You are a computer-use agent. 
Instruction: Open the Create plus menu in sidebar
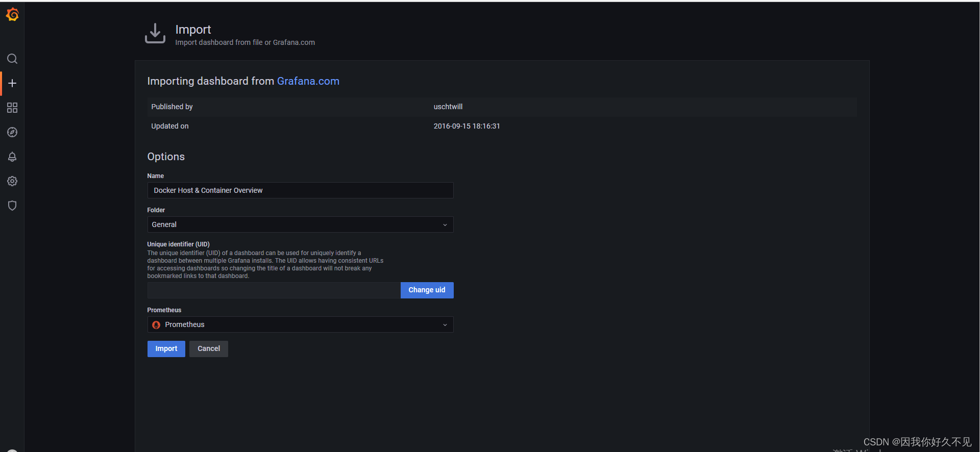[12, 83]
